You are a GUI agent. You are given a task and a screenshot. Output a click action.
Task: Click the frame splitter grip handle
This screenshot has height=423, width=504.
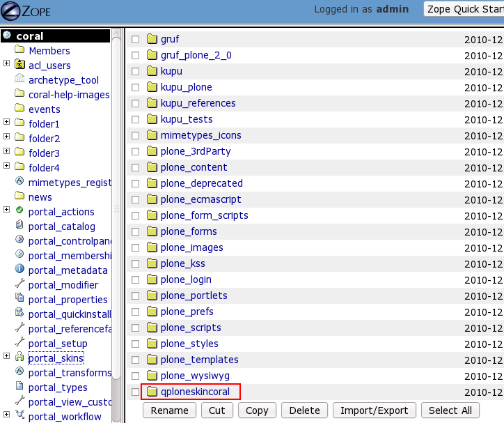(x=116, y=209)
